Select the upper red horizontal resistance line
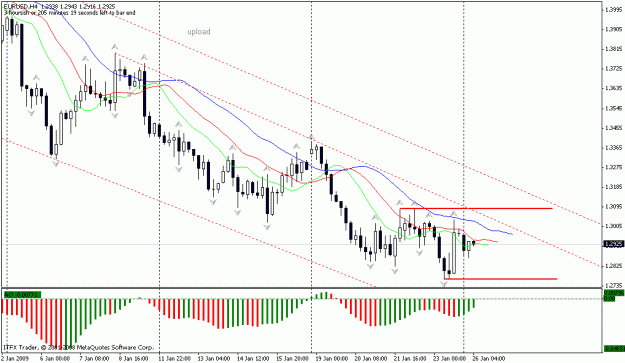This screenshot has height=363, width=625. coord(476,208)
